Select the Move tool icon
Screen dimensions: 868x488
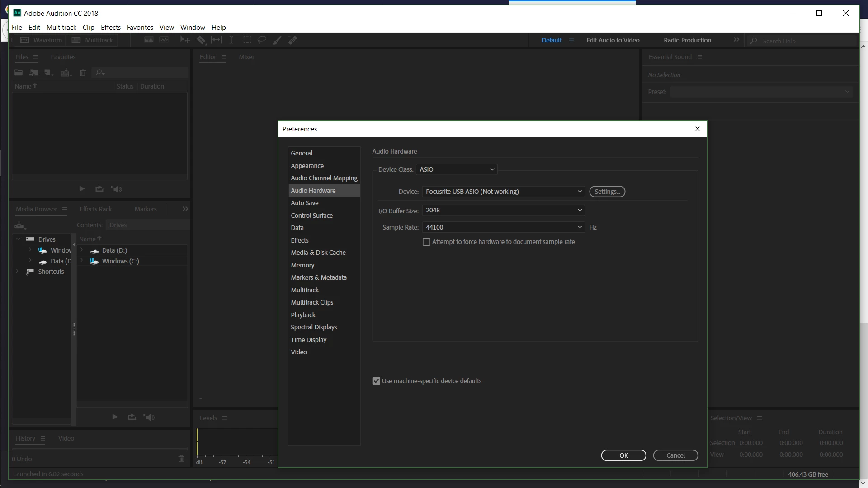click(x=185, y=40)
